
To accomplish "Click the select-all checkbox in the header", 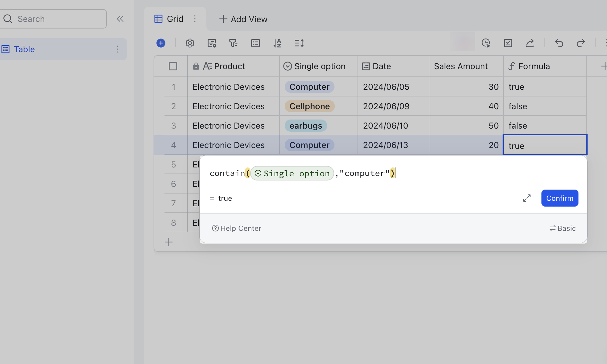I will [x=173, y=66].
